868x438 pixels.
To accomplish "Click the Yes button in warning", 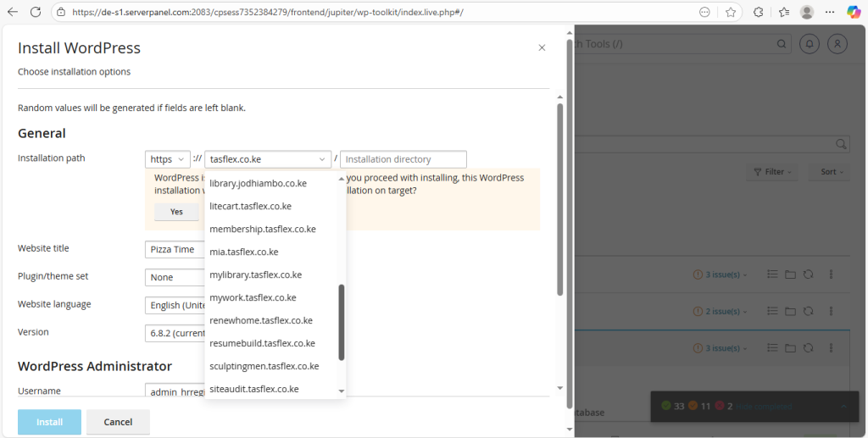I will tap(176, 212).
